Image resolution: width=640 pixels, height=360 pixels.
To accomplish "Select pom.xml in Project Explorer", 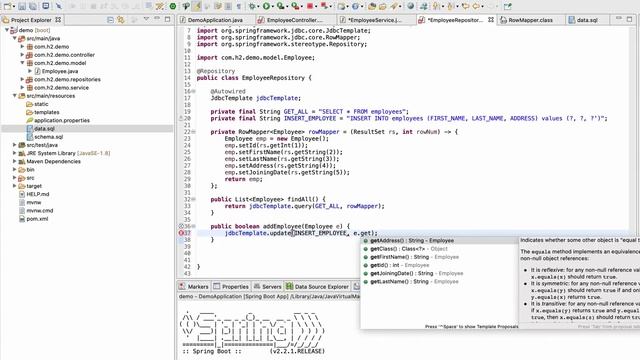I will pos(37,219).
